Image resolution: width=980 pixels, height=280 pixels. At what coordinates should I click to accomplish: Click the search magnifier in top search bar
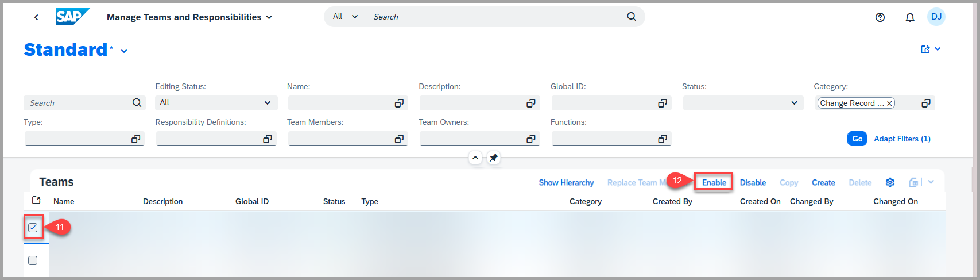click(631, 17)
